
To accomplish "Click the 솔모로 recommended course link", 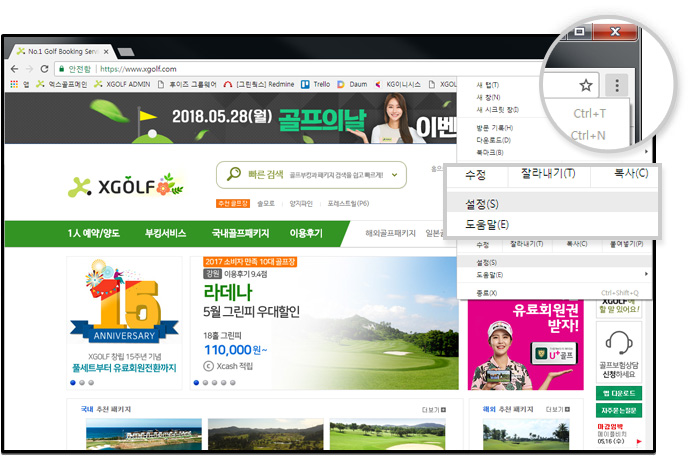I will tap(266, 203).
